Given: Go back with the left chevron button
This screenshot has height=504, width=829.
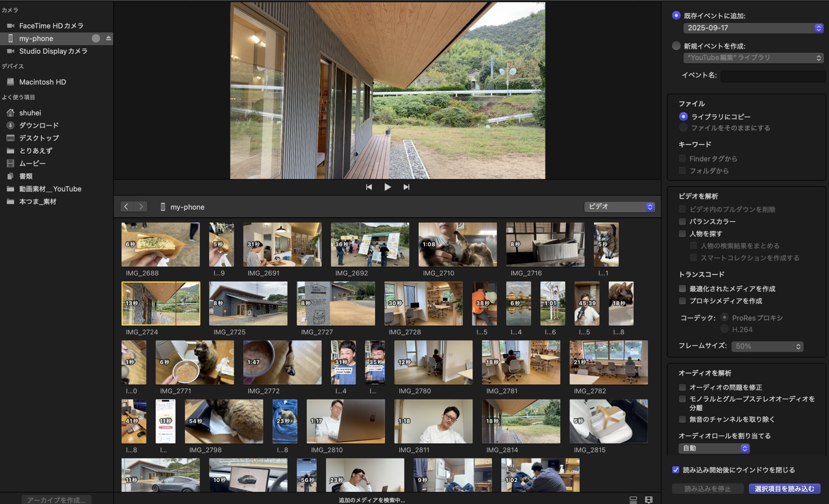Looking at the screenshot, I should [x=127, y=207].
